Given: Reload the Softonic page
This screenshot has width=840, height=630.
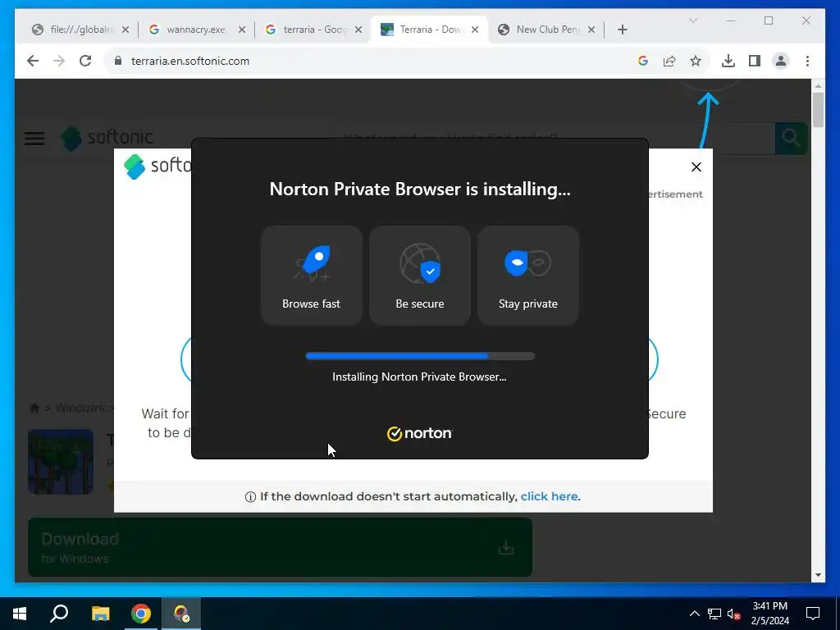Looking at the screenshot, I should pyautogui.click(x=85, y=61).
